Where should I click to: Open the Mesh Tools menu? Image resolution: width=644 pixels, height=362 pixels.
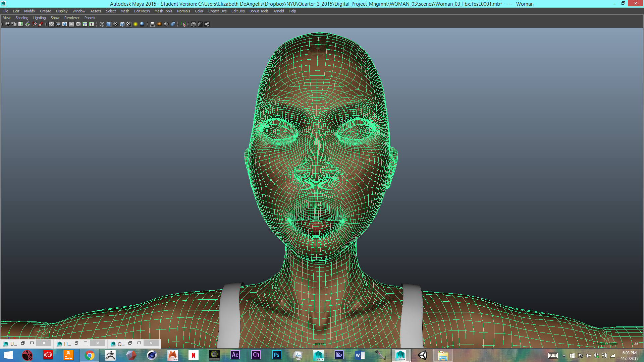click(163, 11)
